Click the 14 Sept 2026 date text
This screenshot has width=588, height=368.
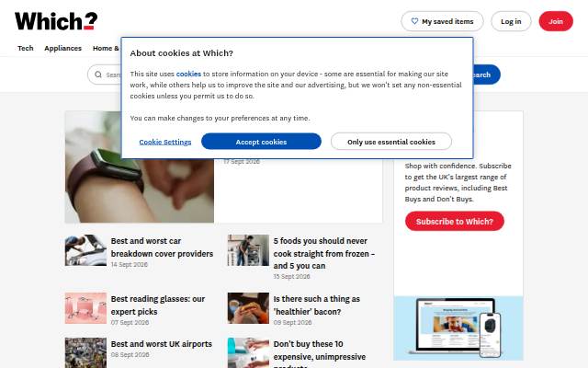pos(130,264)
